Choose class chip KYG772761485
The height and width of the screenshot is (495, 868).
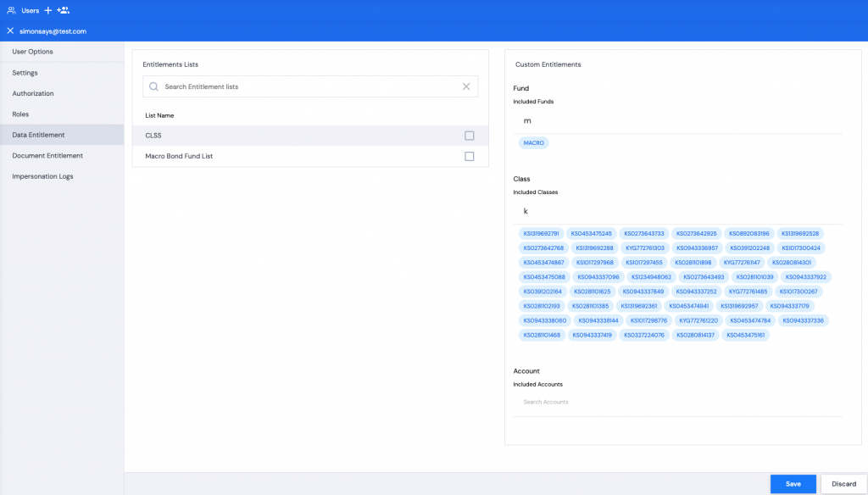click(748, 292)
